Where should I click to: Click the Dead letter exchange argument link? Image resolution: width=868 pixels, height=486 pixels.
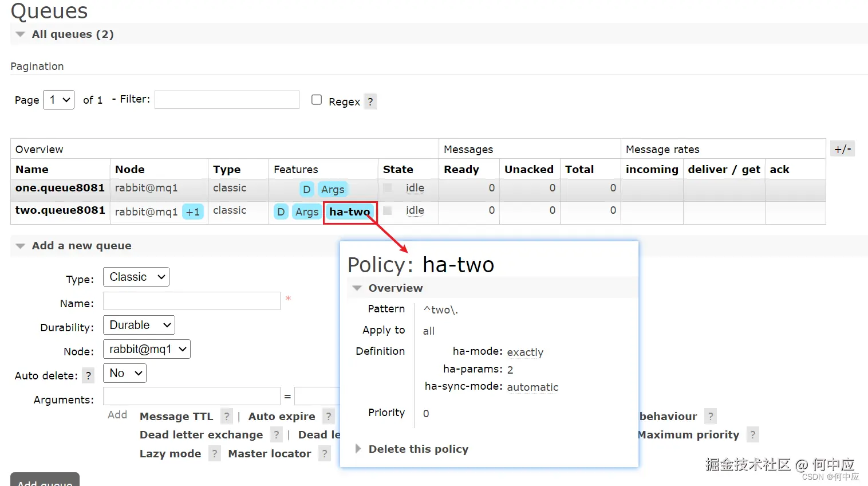click(202, 434)
